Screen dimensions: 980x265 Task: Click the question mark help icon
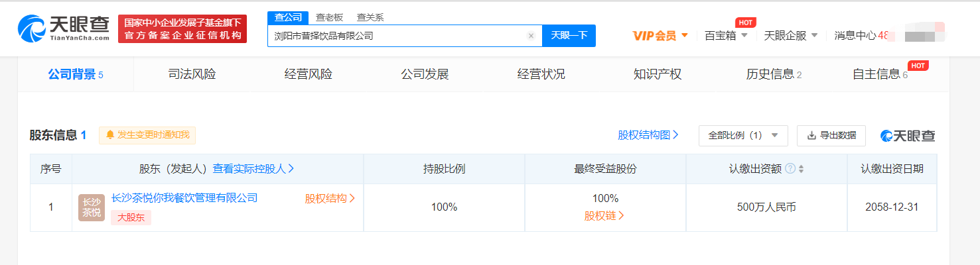click(790, 169)
